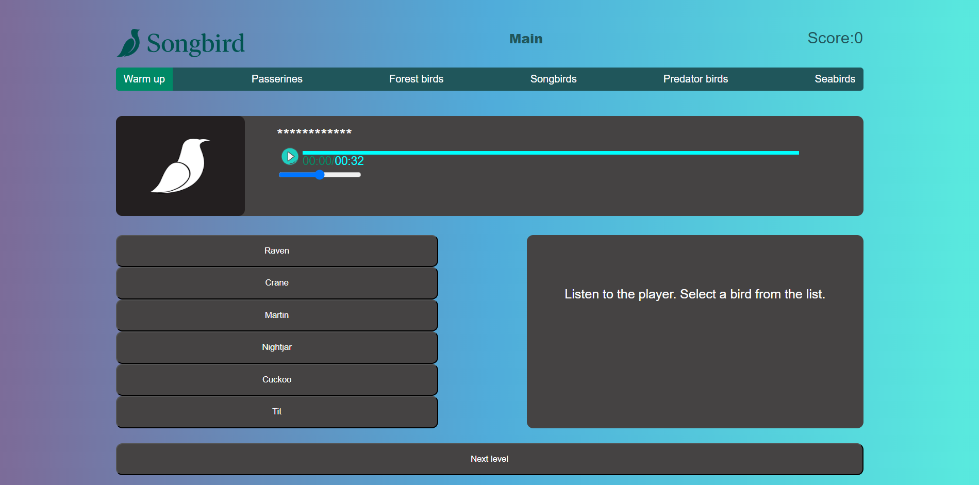Choose the Tit answer option
Image resolution: width=980 pixels, height=485 pixels.
[x=277, y=412]
